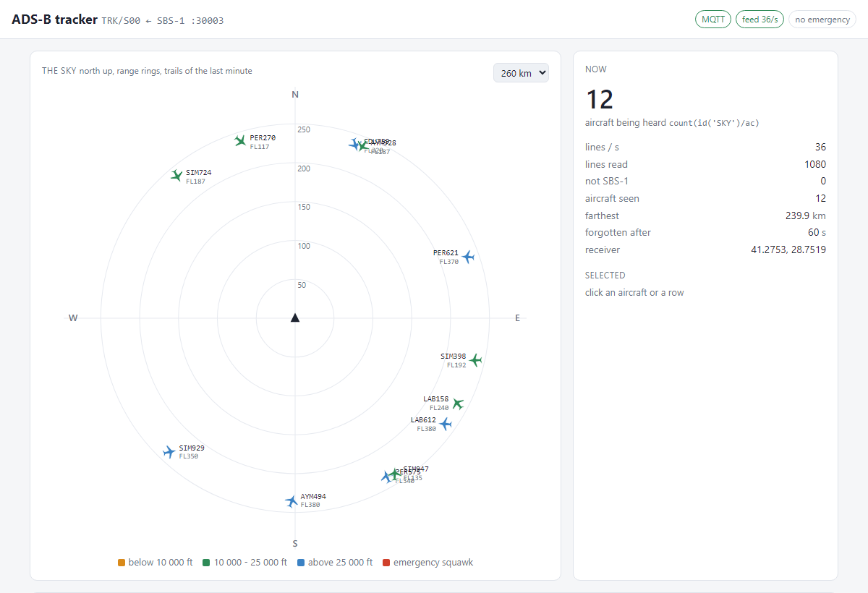Choose the AYM494 plane marker
This screenshot has width=868, height=593.
292,500
